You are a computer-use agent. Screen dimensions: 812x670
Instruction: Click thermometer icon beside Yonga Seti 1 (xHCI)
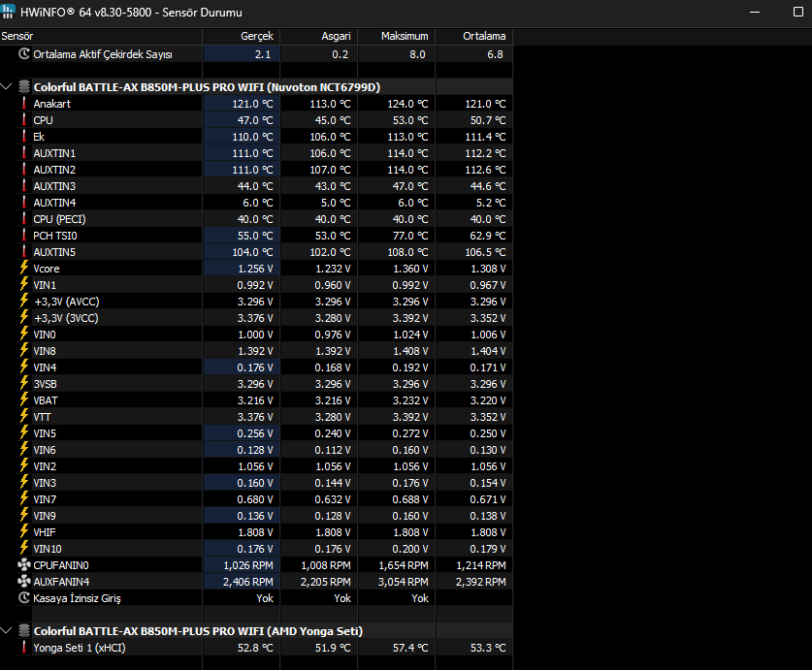coord(24,648)
